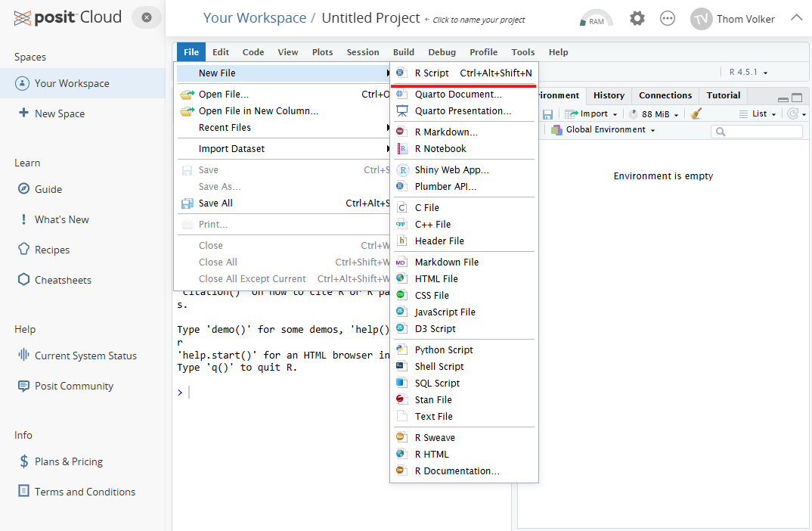Click the R Documentation icon
This screenshot has width=812, height=531.
point(401,470)
